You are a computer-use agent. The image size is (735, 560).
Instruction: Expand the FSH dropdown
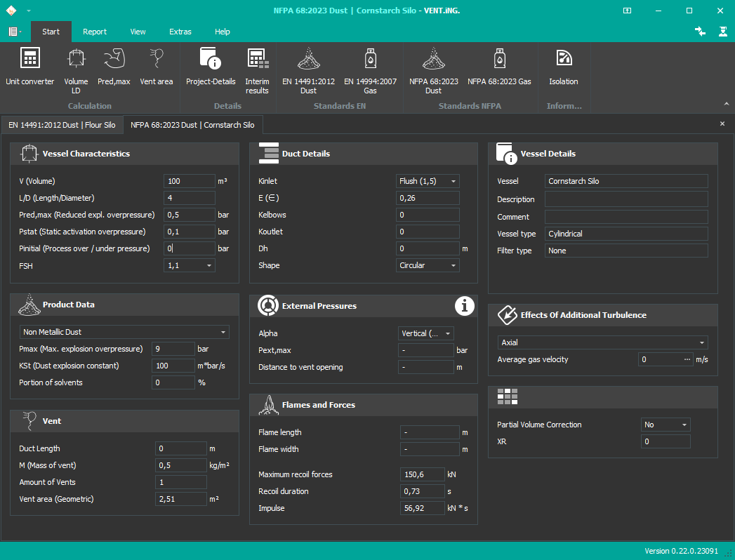[209, 266]
